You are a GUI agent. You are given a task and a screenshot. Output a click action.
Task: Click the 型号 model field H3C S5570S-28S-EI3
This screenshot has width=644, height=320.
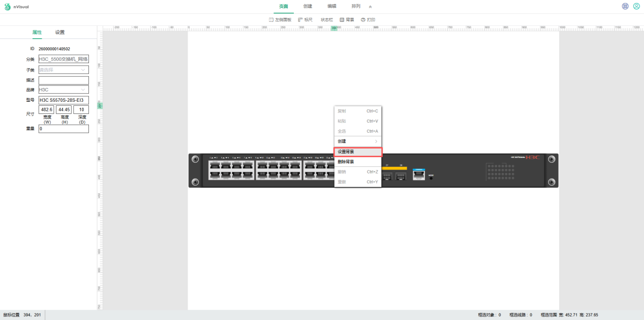click(x=64, y=100)
